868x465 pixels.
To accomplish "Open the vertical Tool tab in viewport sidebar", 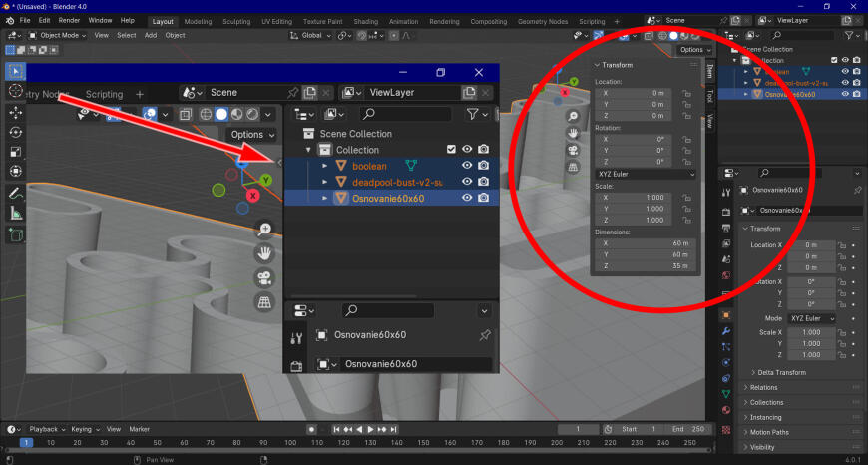I will [709, 96].
